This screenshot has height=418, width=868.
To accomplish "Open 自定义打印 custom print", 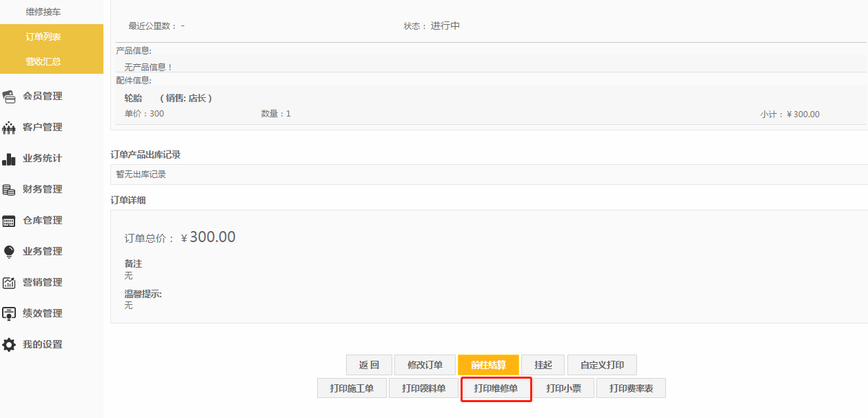I will coord(602,365).
